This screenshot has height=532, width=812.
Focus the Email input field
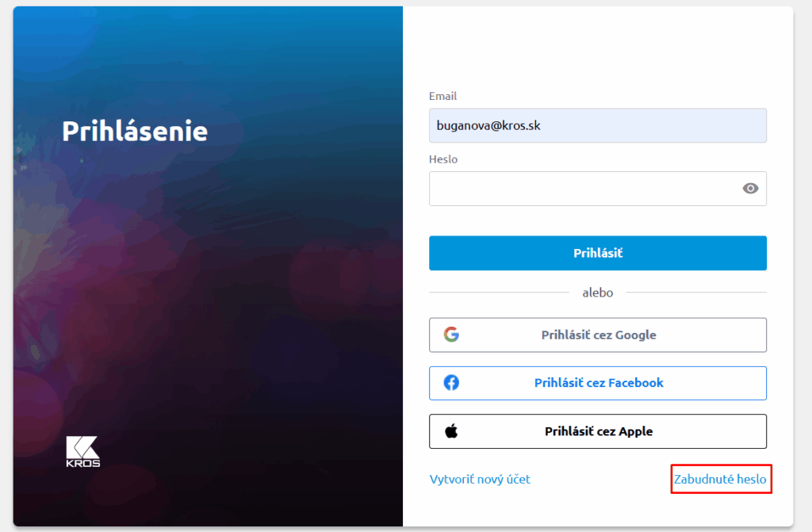(597, 125)
